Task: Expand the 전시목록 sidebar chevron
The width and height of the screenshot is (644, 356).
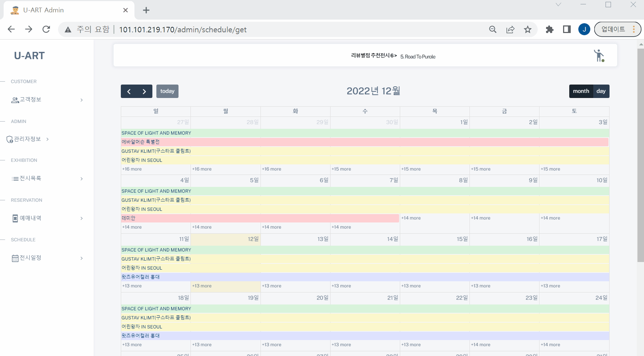Action: [81, 179]
